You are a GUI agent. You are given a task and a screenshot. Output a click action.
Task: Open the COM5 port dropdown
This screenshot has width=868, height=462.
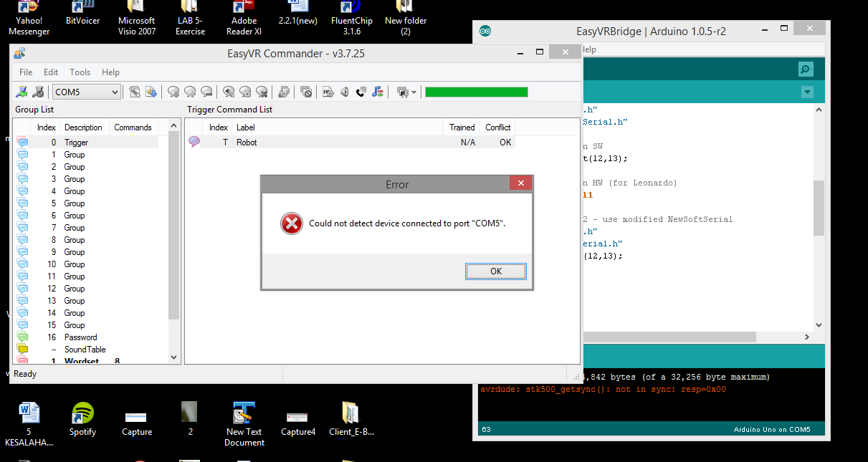click(x=115, y=92)
